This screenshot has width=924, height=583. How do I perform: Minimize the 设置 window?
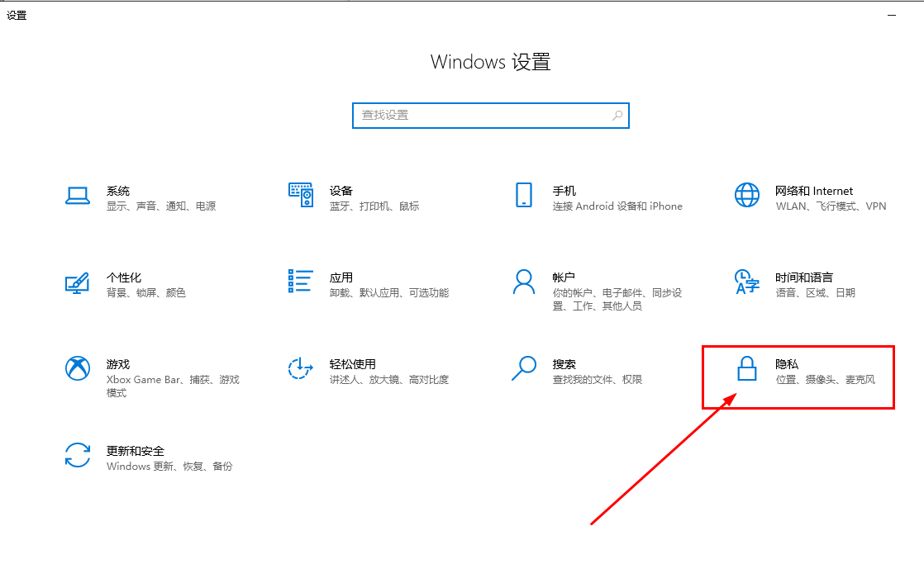[x=892, y=16]
